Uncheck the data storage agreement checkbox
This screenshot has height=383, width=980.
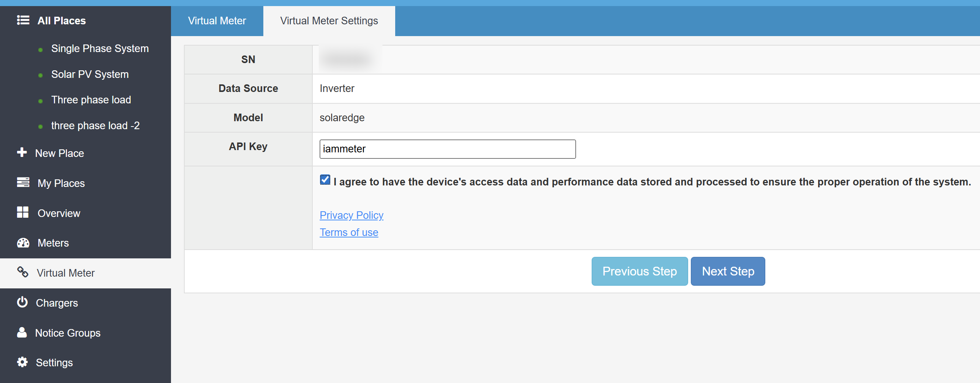(x=325, y=179)
